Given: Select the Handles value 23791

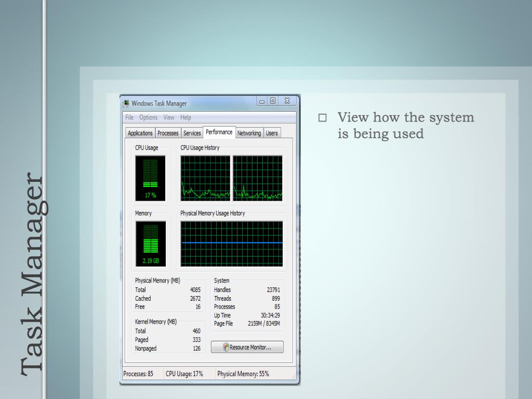Looking at the screenshot, I should pyautogui.click(x=273, y=290).
